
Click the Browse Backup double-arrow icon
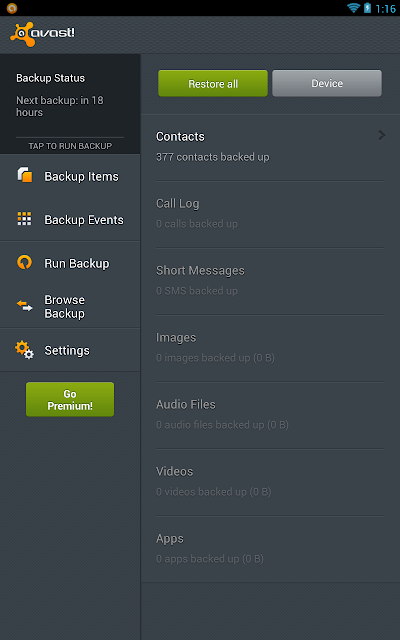24,306
